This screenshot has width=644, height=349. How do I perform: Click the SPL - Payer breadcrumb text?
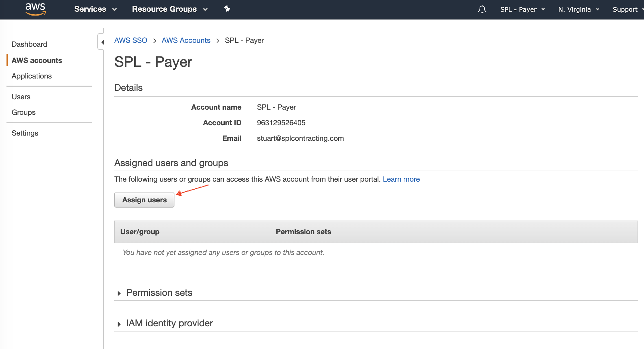244,40
